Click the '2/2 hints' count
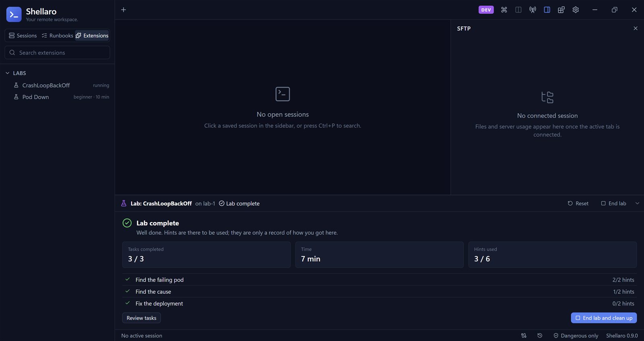Image resolution: width=644 pixels, height=341 pixels. tap(623, 280)
